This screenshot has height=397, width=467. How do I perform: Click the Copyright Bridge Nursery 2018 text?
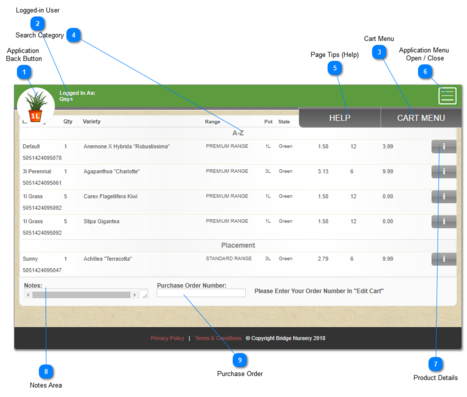click(285, 338)
